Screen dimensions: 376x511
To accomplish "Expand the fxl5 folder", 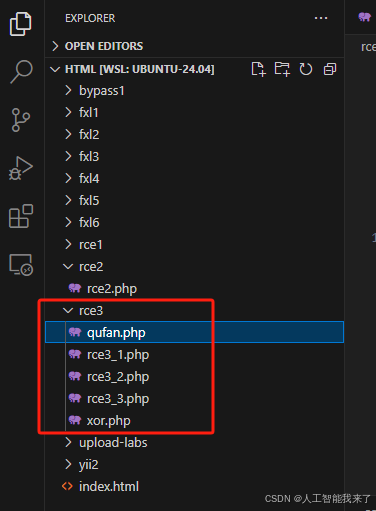I will 68,200.
